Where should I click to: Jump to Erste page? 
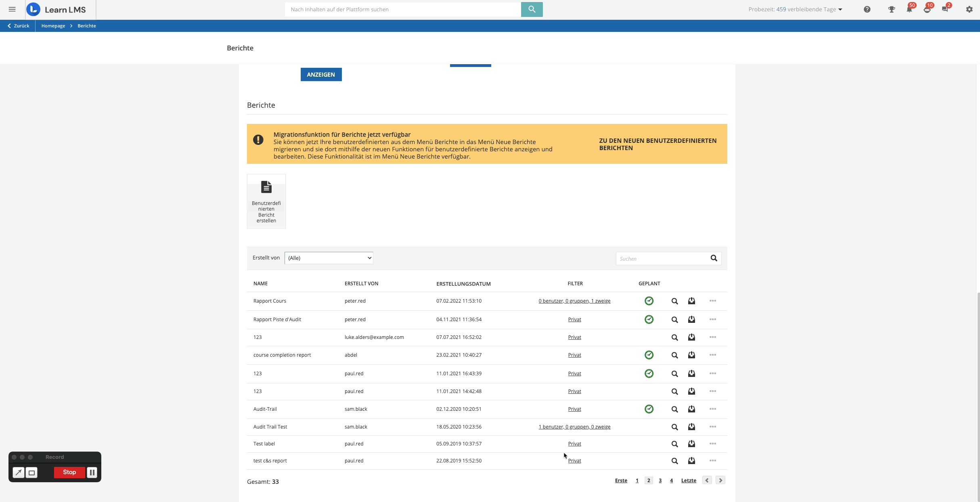(621, 481)
